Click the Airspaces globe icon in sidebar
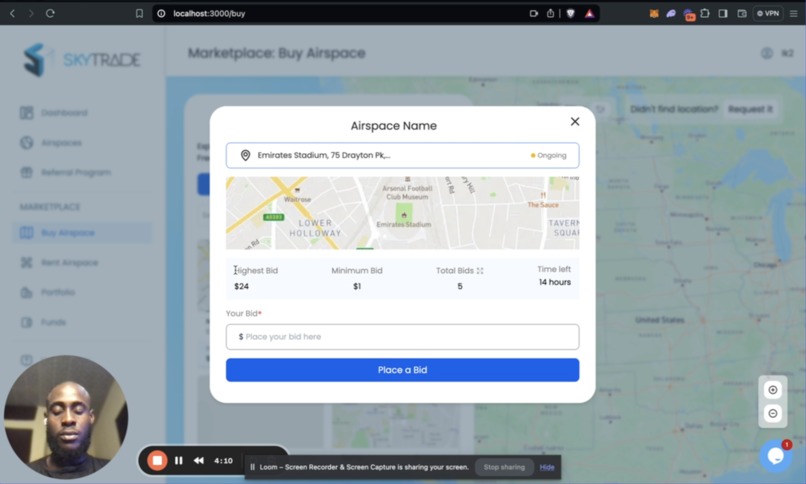806x484 pixels. pyautogui.click(x=26, y=142)
